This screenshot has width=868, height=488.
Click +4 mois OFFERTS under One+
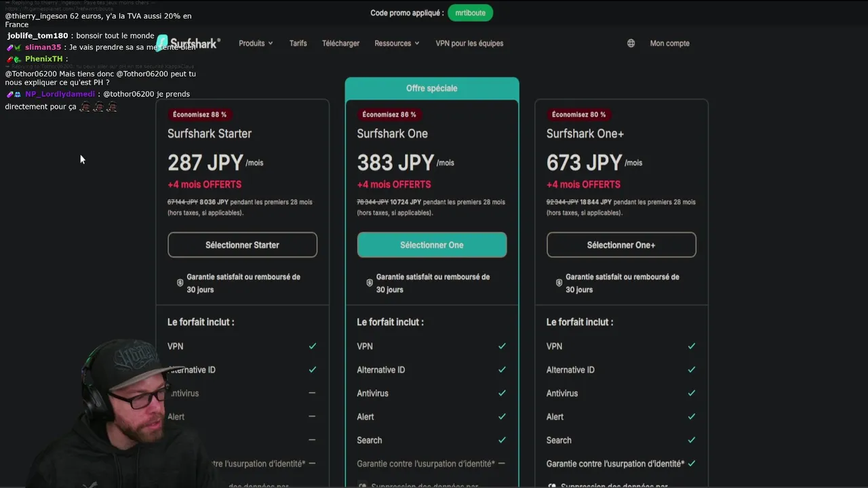tap(583, 184)
